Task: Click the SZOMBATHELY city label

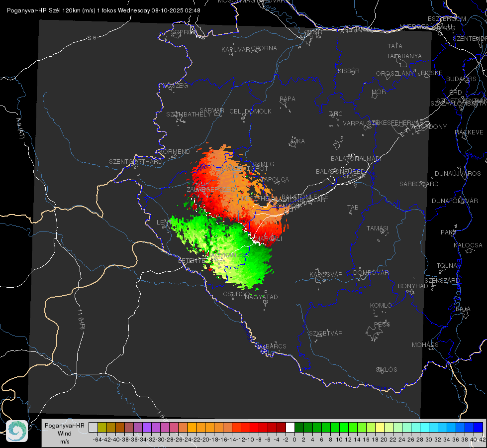Action: click(188, 114)
